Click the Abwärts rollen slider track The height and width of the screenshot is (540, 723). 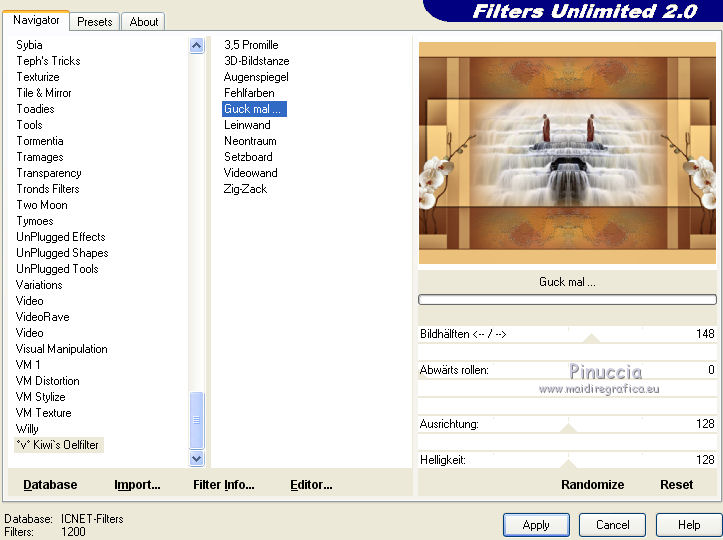tap(567, 370)
